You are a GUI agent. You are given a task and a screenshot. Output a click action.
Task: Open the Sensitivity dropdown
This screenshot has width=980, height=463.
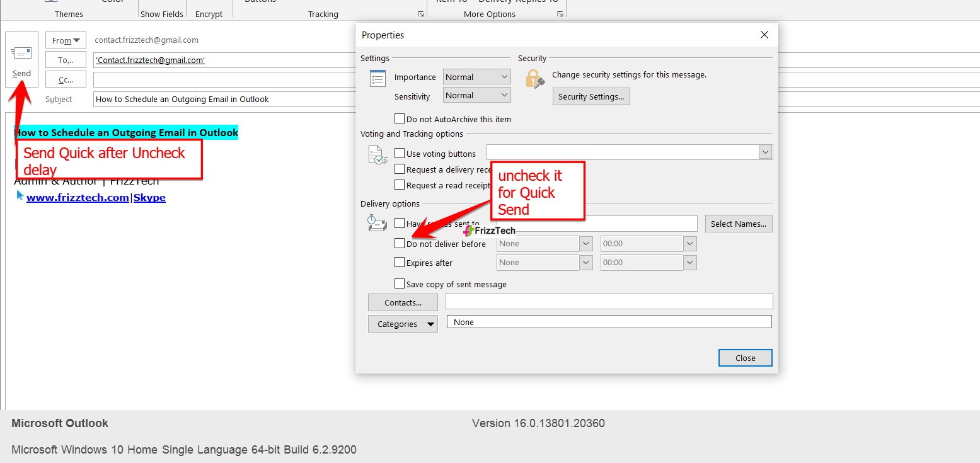[477, 95]
